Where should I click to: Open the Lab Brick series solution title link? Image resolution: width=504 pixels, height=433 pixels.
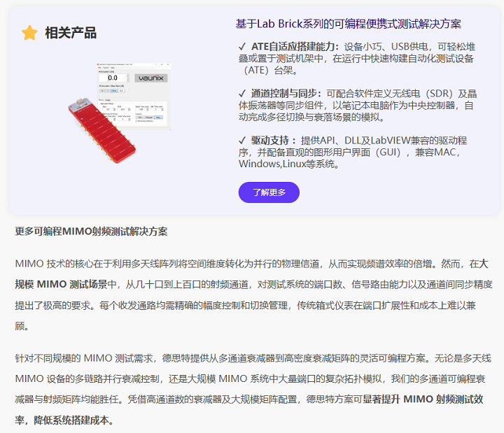(x=348, y=24)
